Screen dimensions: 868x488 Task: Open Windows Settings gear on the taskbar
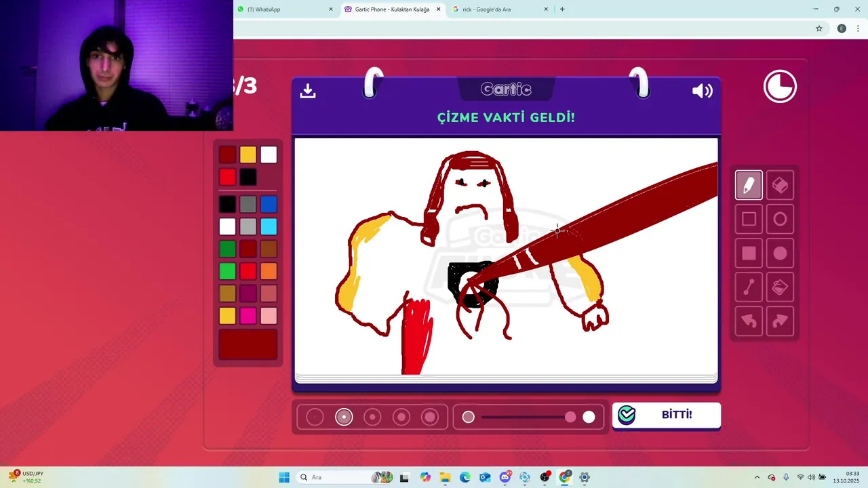585,477
